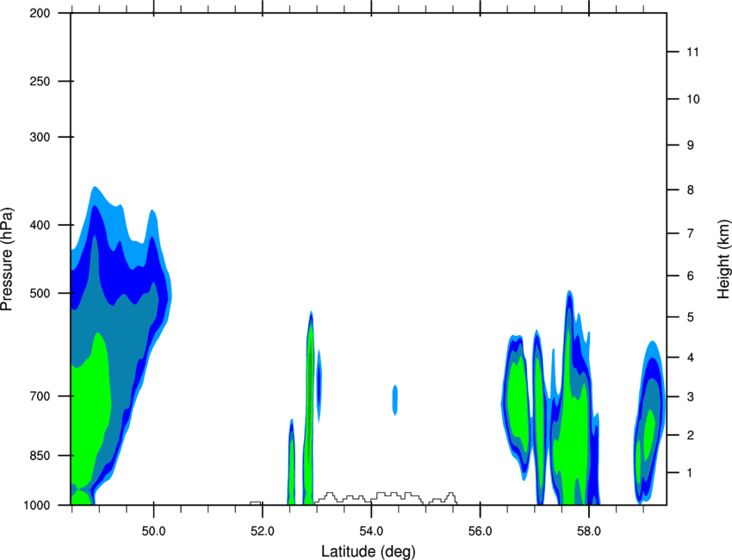Pick the 6 km height label
The width and height of the screenshot is (732, 560).
(x=690, y=276)
